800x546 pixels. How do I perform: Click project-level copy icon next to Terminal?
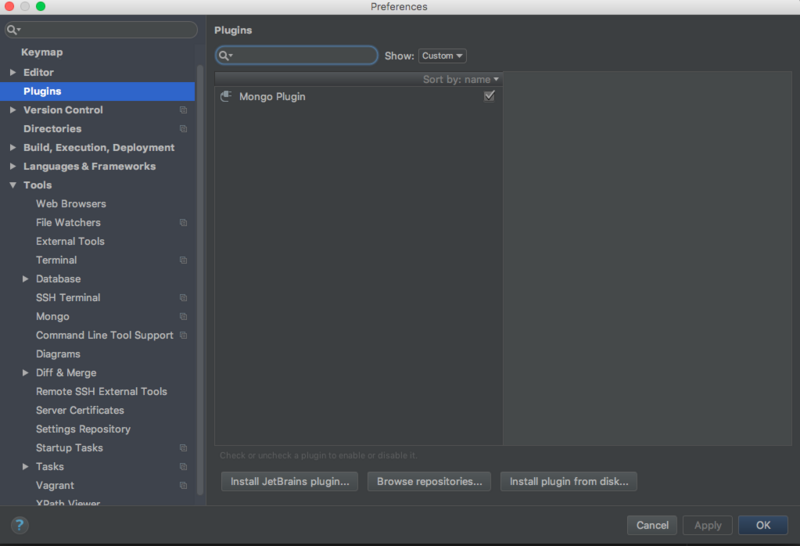(183, 260)
